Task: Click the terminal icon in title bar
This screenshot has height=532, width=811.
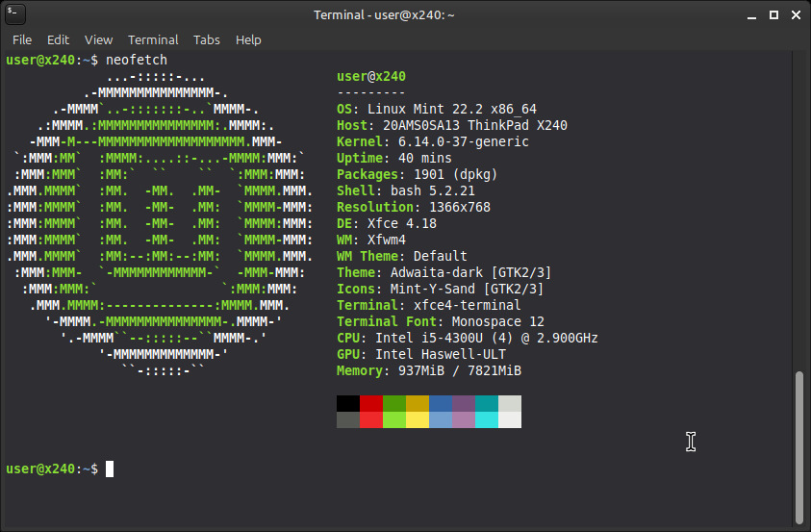Action: point(15,14)
